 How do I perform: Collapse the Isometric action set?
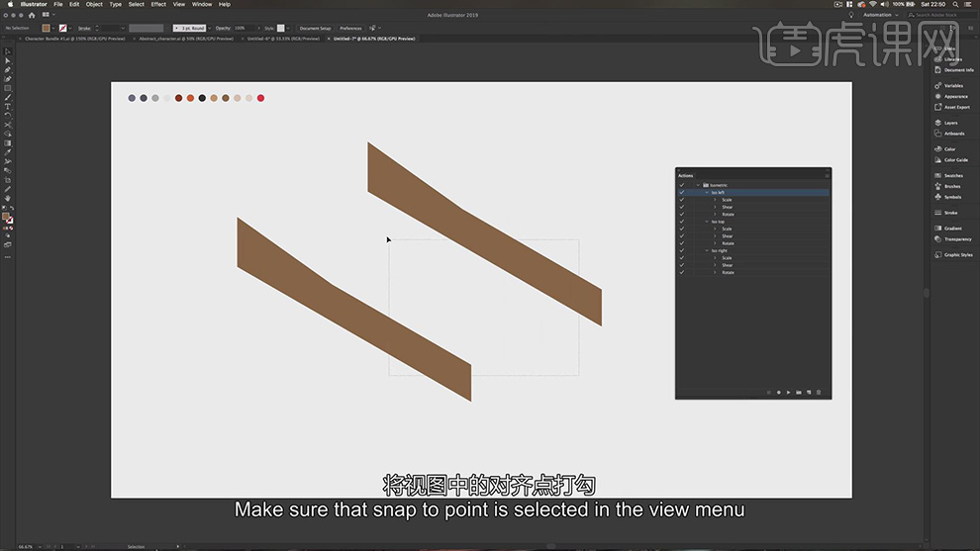point(698,185)
